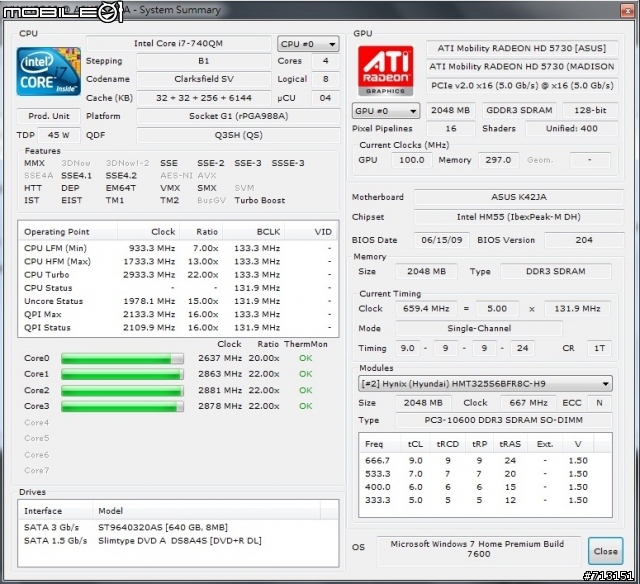Click the Socket G1 (rPGA988A) platform field

point(238,116)
